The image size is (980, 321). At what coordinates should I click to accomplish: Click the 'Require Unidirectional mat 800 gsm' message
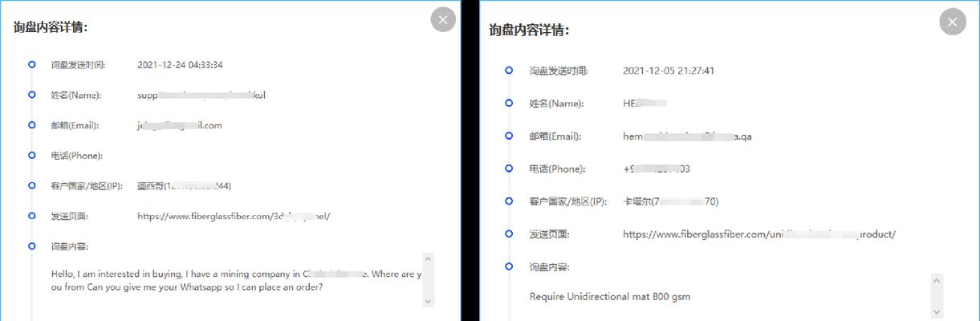point(610,297)
